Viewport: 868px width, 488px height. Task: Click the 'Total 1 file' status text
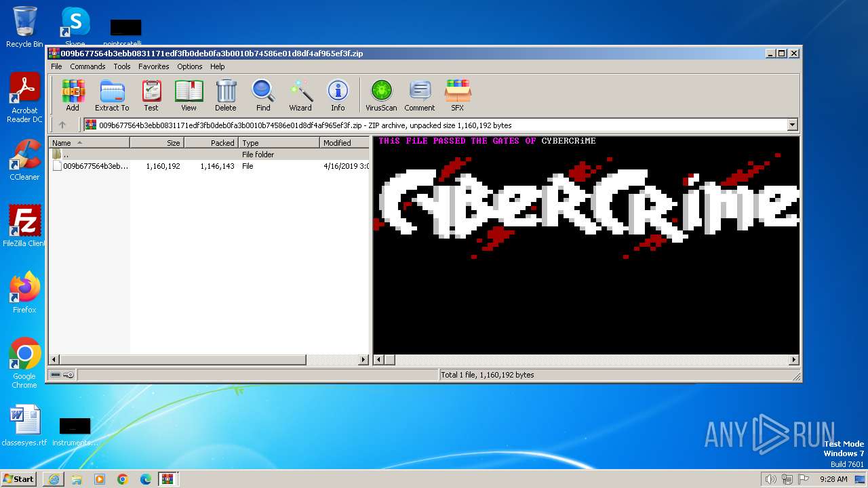point(488,375)
